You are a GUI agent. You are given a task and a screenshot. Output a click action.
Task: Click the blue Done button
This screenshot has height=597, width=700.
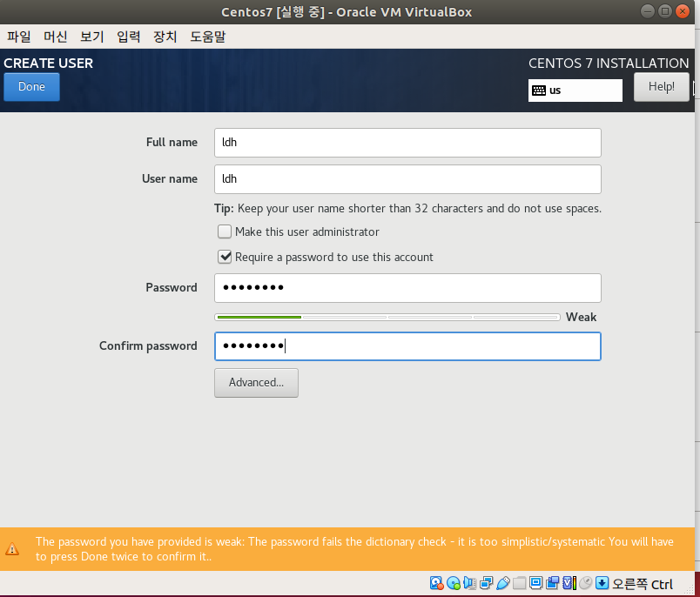point(31,87)
